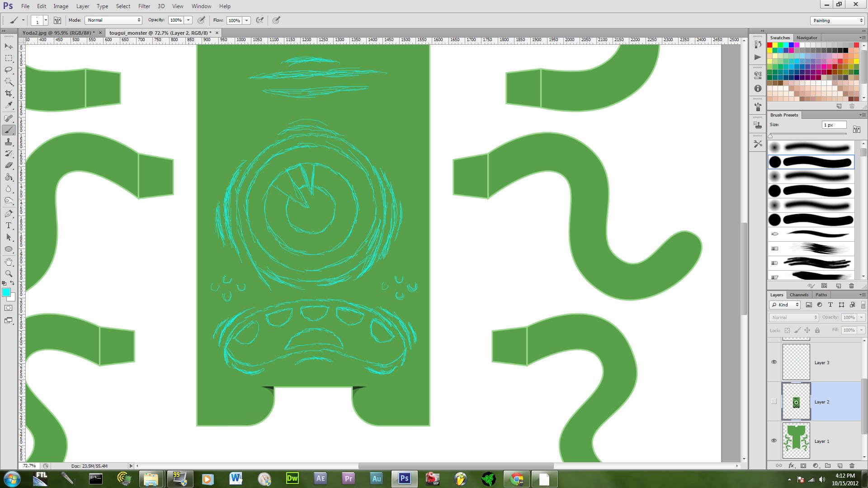Select the Hand tool

(9, 262)
